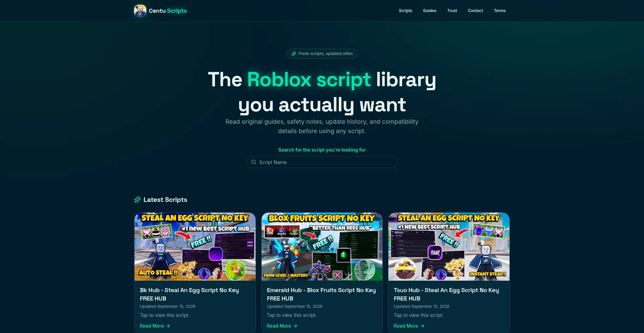Click 'Tap to view this script.' on Bk Hub card
The image size is (644, 333).
[165, 315]
